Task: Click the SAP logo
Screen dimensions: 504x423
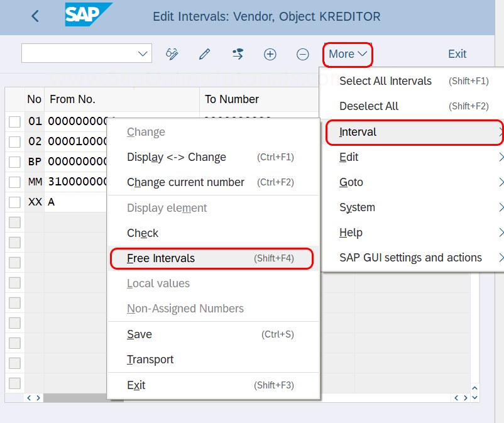Action: 89,14
